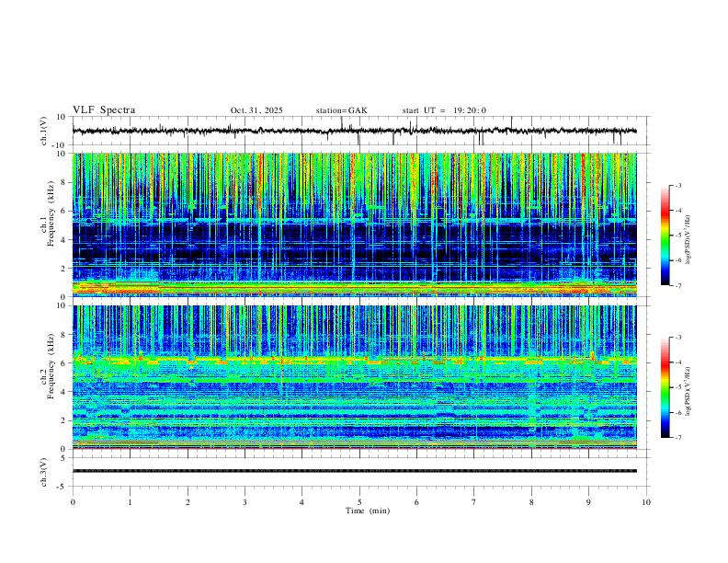Screen dimensions: 728x563
Task: Click the "ch.1(V)" waveform axis label
Action: point(44,131)
